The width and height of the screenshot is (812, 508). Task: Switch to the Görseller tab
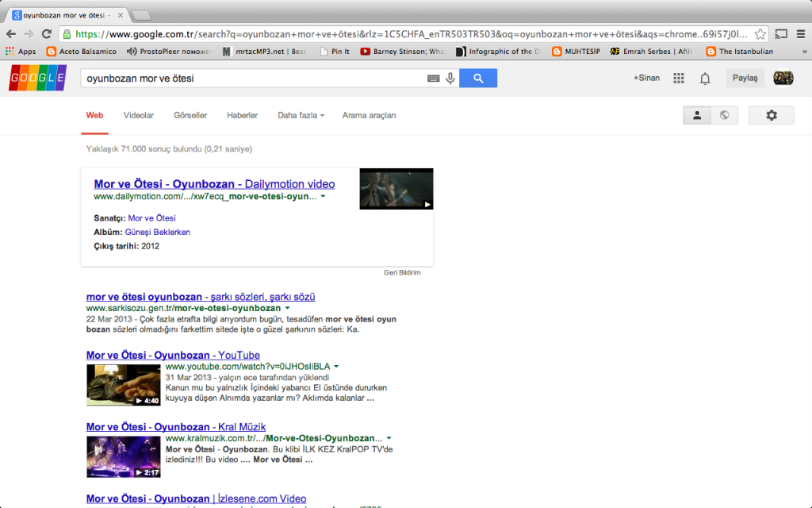190,115
